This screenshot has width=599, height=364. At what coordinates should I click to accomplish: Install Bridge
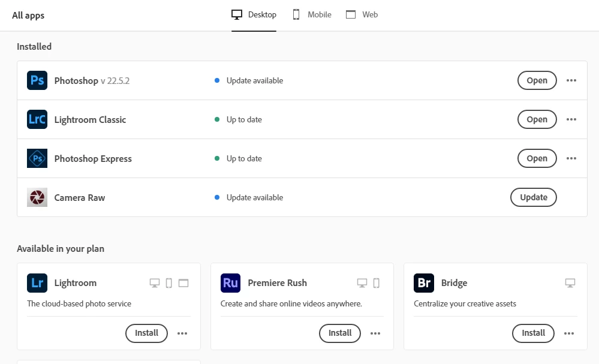click(533, 333)
